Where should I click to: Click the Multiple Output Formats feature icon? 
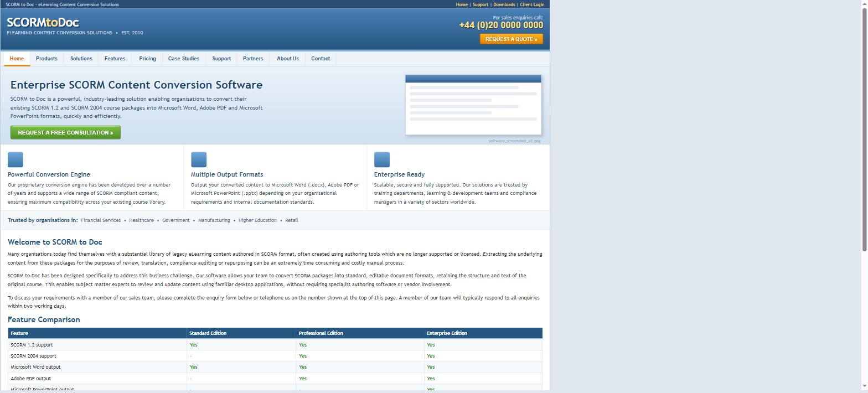[199, 159]
